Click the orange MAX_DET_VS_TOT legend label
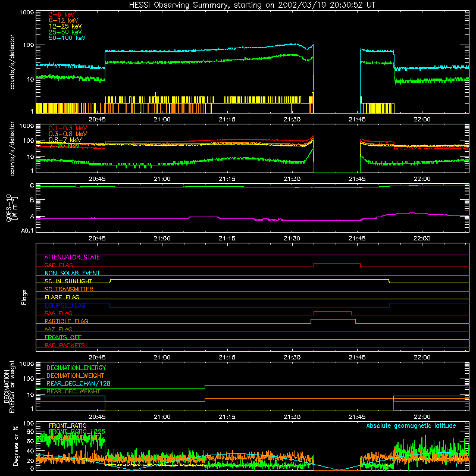The height and width of the screenshot is (476, 476). point(74,437)
